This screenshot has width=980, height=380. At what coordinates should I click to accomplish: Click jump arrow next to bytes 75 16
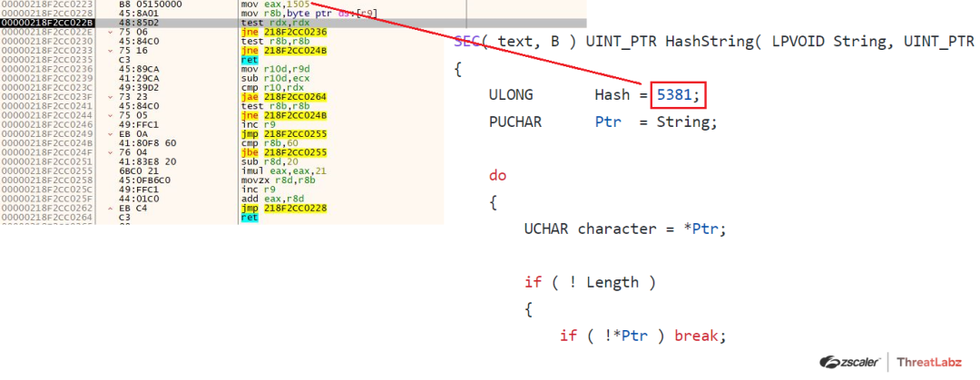coord(111,50)
